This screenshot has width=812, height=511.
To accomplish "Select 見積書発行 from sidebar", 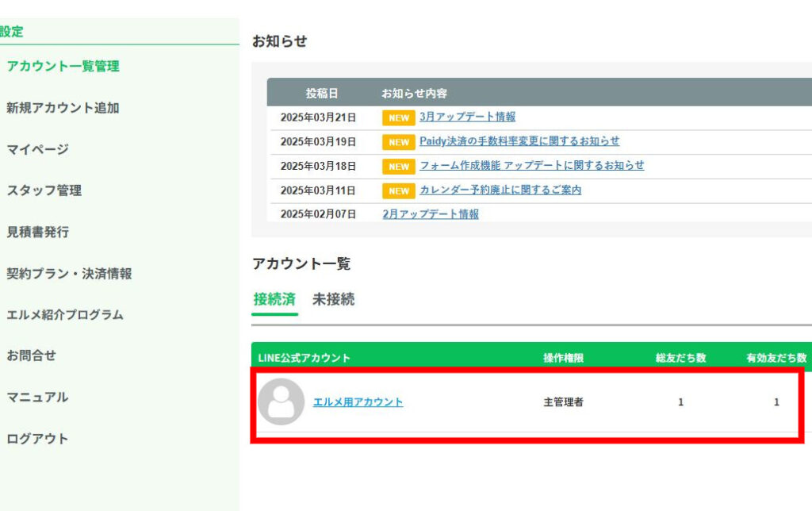I will (37, 232).
